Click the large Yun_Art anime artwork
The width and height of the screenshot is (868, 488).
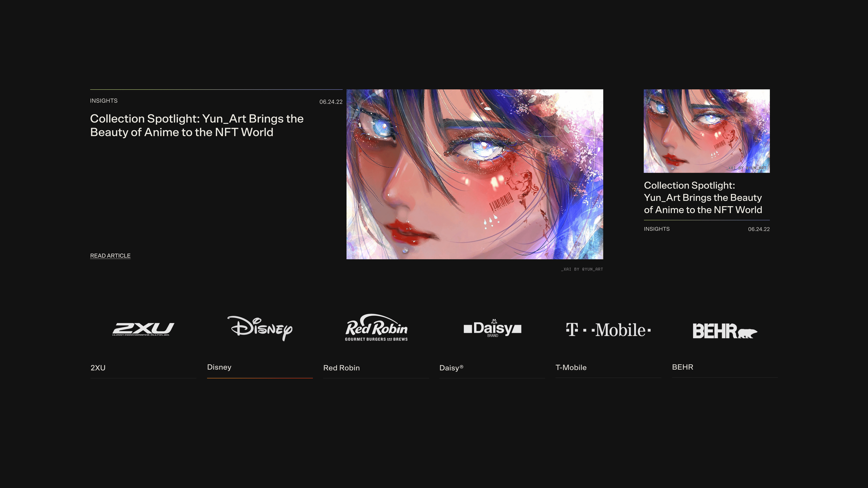click(474, 174)
